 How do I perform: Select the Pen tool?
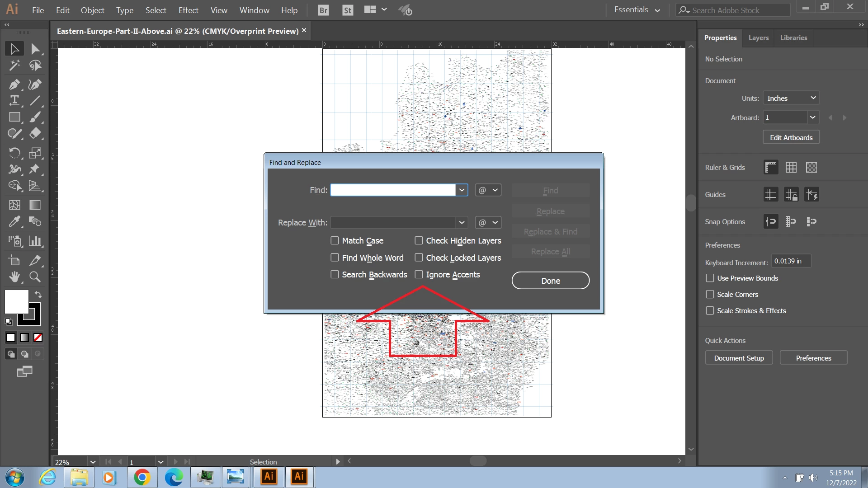(x=14, y=84)
